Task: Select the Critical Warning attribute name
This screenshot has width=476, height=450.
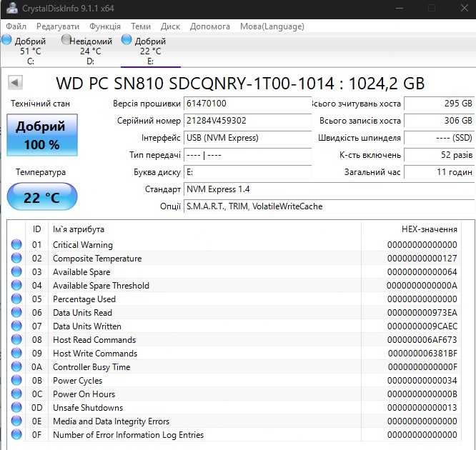Action: click(x=83, y=244)
